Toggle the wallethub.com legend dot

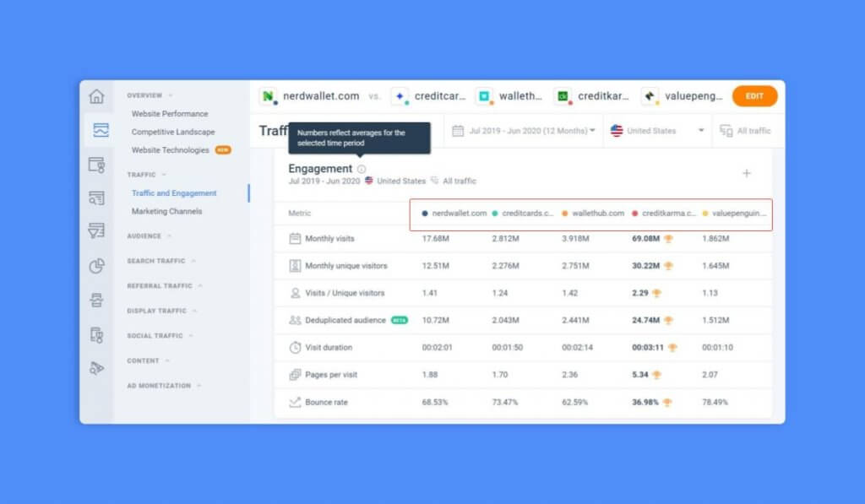click(x=565, y=214)
